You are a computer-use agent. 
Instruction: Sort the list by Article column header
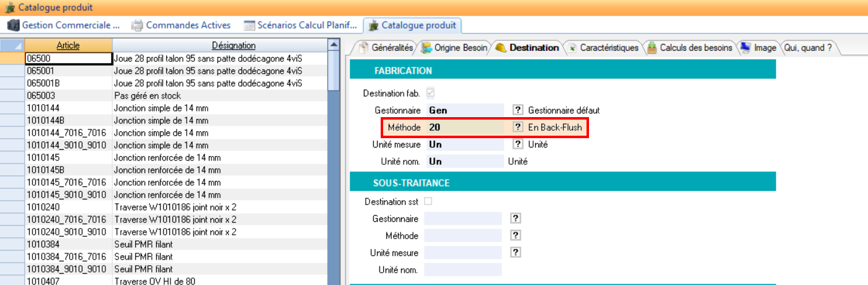click(68, 45)
